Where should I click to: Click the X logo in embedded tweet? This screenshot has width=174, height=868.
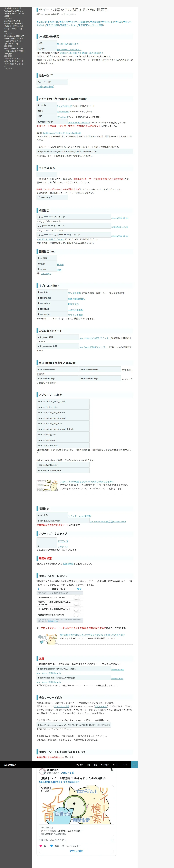(112, 770)
